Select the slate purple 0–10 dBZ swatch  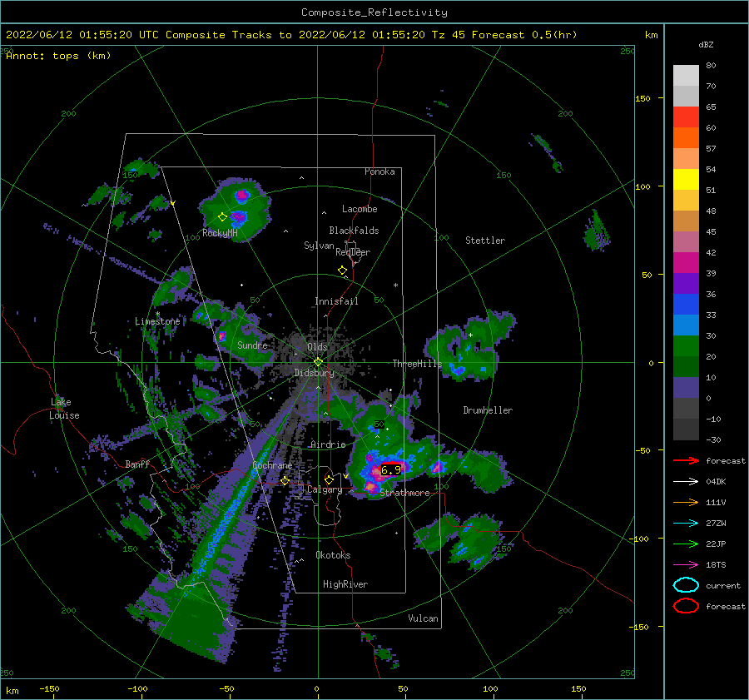[x=686, y=388]
